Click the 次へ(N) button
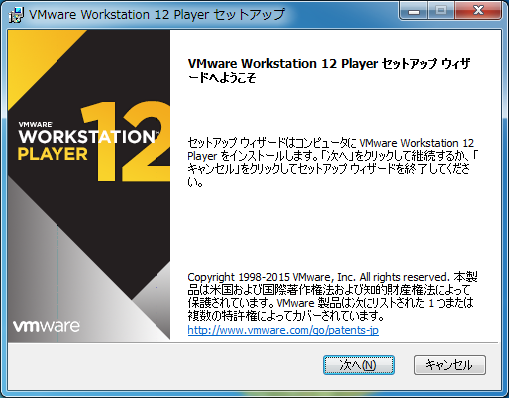Screen dimensions: 509x398 point(359,365)
